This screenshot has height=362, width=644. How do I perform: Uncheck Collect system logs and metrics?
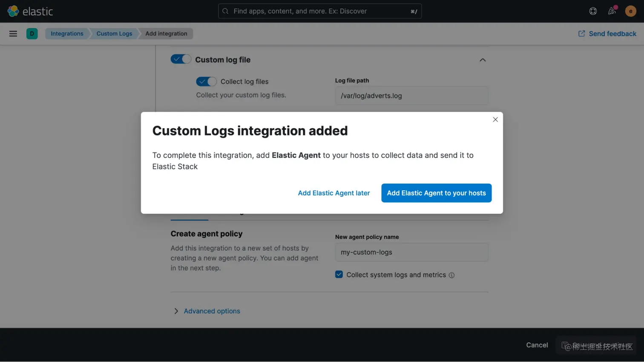339,275
